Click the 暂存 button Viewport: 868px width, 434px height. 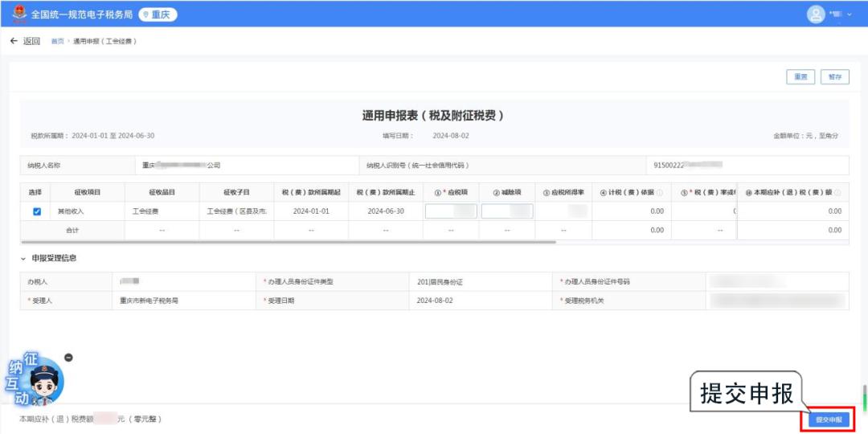(835, 77)
